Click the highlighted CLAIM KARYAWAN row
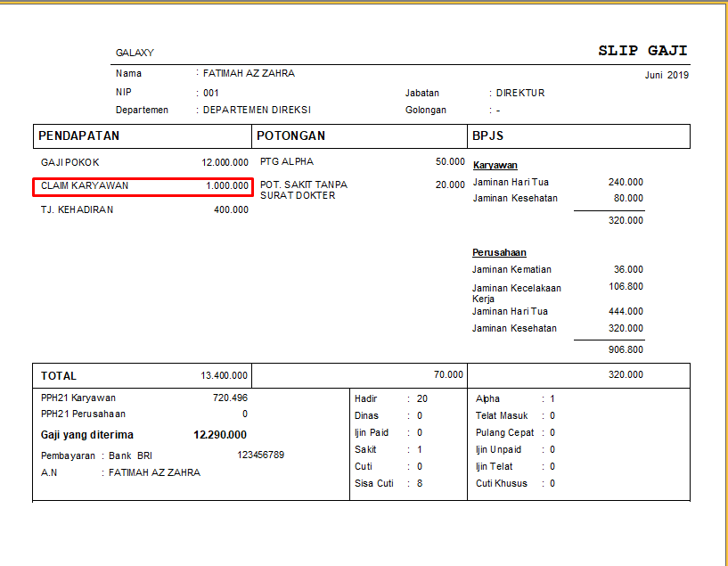 (x=143, y=186)
